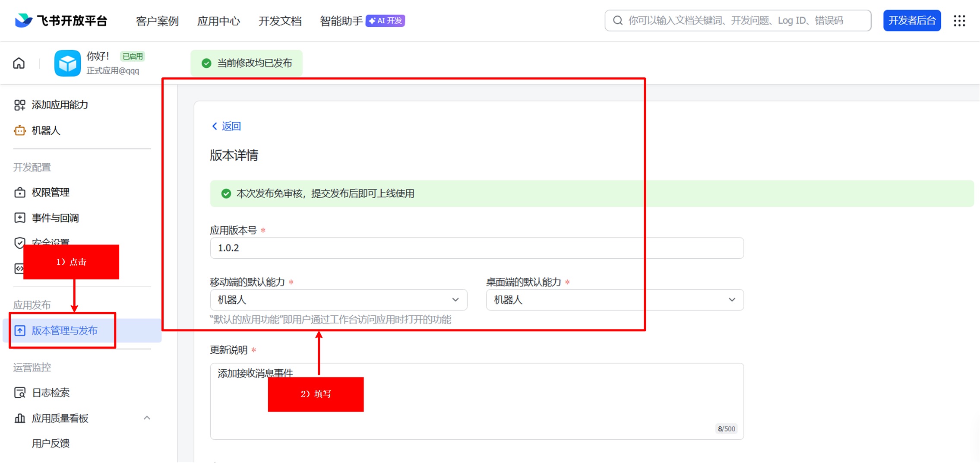This screenshot has height=463, width=980.
Task: Select 版本管理与发布 in sidebar
Action: [x=65, y=331]
